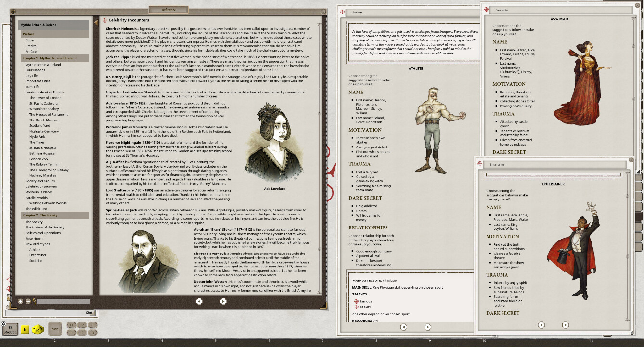Click the expand-all plus icon in Reference index
The image size is (644, 347).
coord(20,301)
